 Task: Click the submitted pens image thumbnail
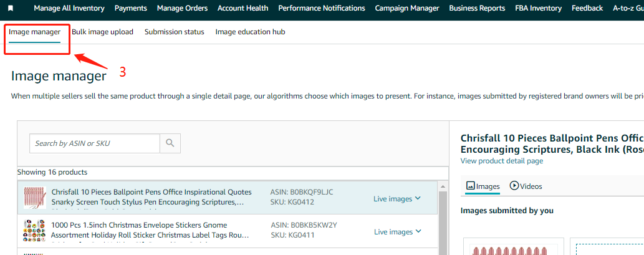pyautogui.click(x=514, y=246)
